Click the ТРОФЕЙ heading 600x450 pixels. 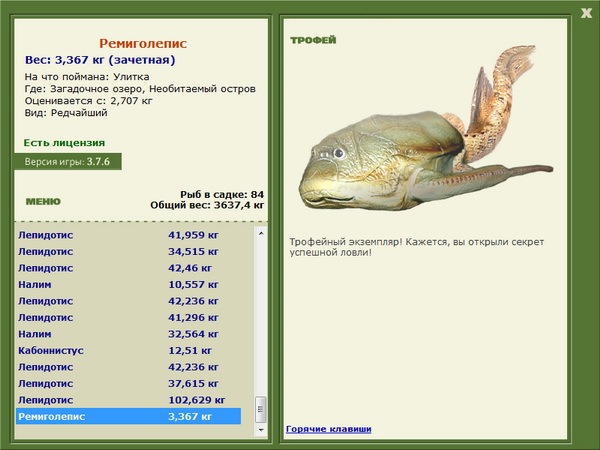tap(313, 40)
